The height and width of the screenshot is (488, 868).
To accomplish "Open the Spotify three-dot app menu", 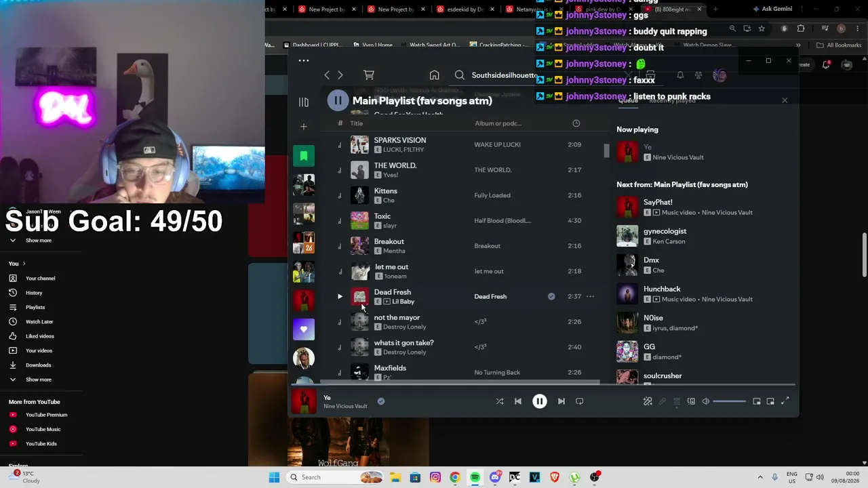I will (304, 61).
